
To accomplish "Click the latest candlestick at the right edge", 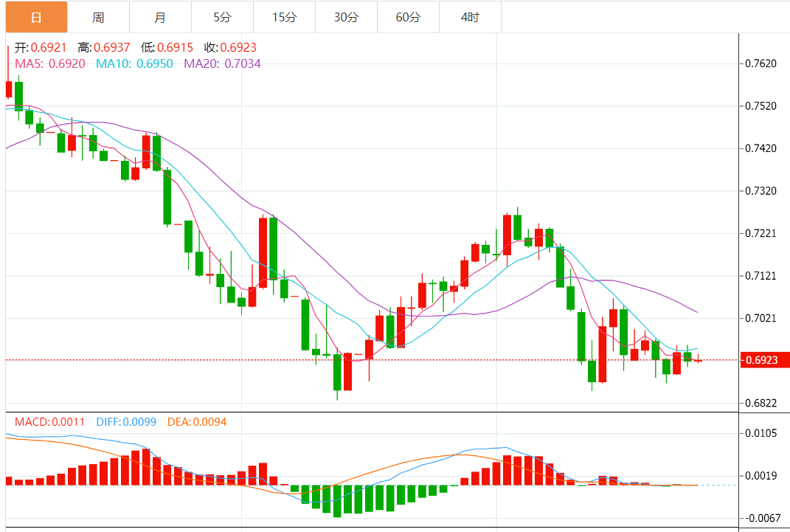I will click(x=699, y=359).
